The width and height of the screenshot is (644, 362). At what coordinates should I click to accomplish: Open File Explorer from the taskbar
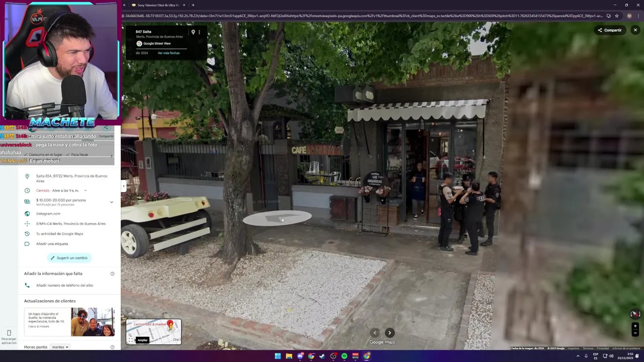click(289, 356)
